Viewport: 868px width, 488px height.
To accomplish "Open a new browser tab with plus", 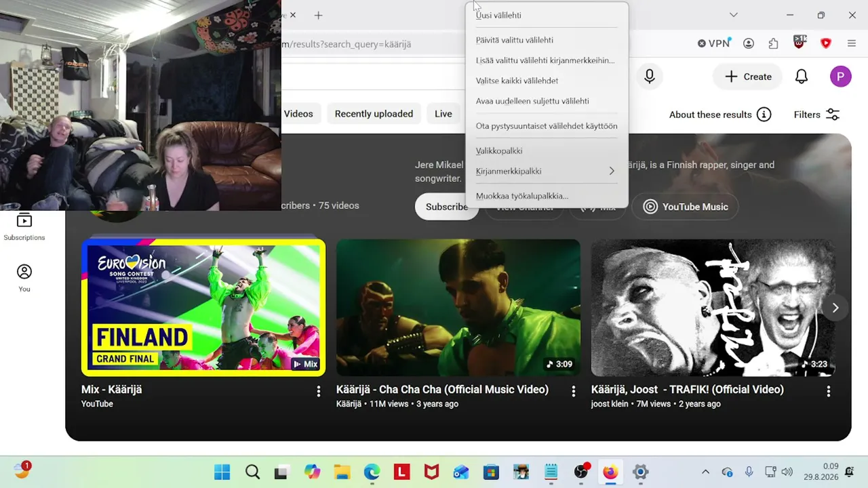I will pyautogui.click(x=318, y=15).
